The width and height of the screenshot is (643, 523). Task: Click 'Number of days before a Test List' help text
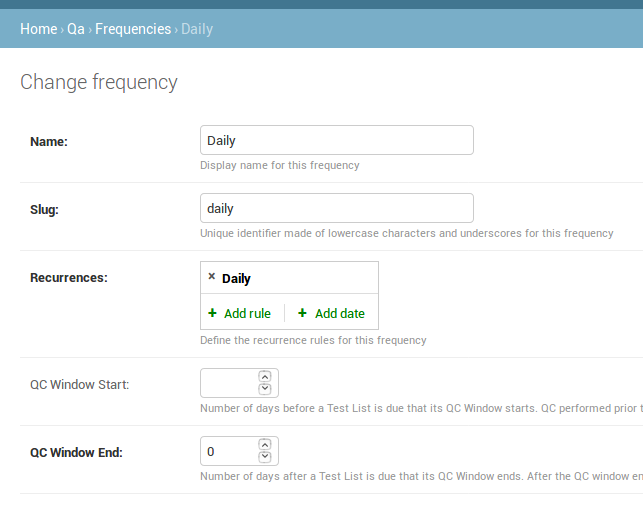click(x=421, y=409)
